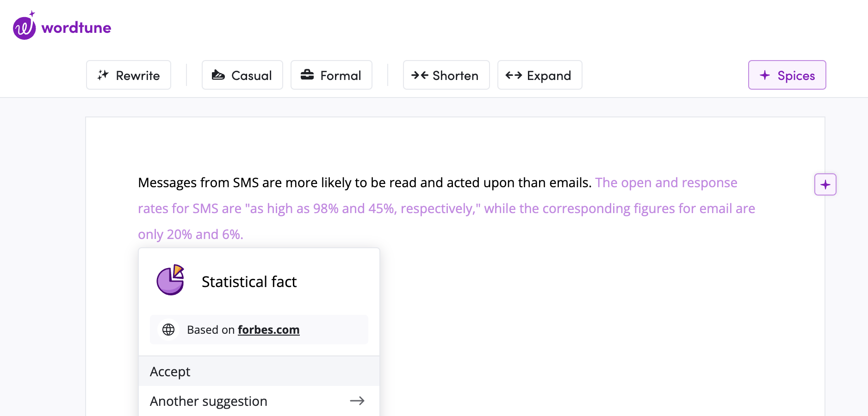This screenshot has height=416, width=868.
Task: Click the Casual sneaker icon
Action: (x=218, y=75)
